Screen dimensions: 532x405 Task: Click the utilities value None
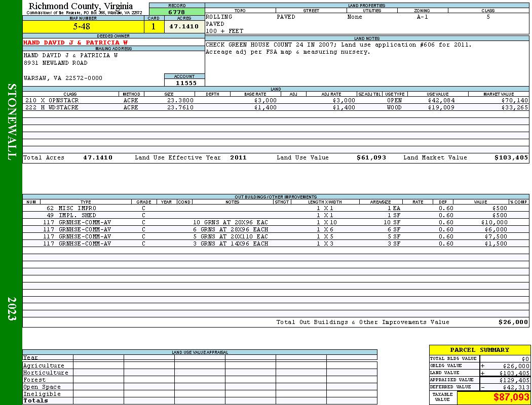click(x=355, y=17)
